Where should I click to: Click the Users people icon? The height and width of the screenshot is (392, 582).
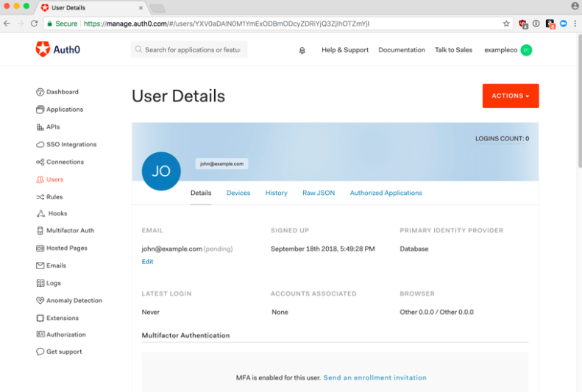pyautogui.click(x=40, y=179)
